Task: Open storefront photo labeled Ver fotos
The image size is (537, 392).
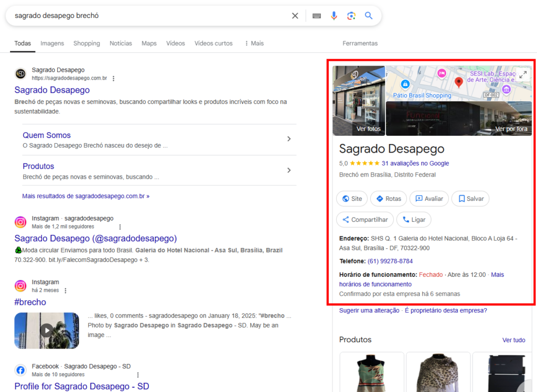Action: (359, 101)
